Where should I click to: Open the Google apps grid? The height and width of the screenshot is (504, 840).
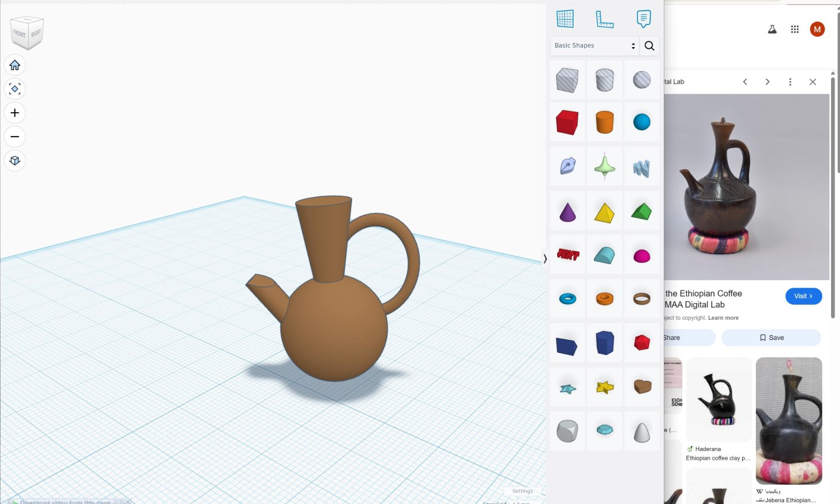click(x=795, y=29)
